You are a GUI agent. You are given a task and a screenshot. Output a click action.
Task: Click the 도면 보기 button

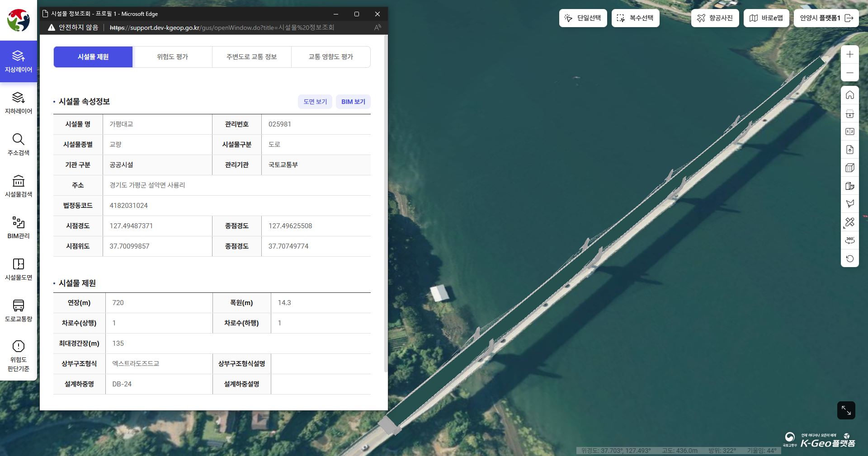315,102
